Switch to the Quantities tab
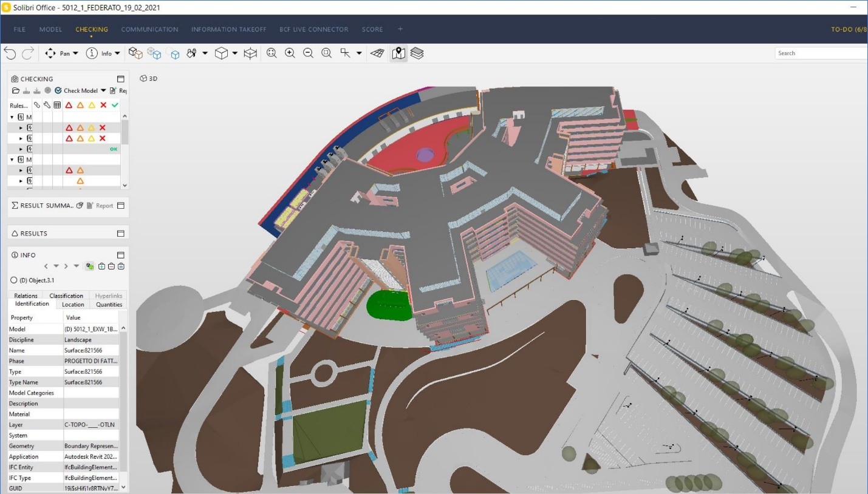This screenshot has height=494, width=868. tap(109, 305)
